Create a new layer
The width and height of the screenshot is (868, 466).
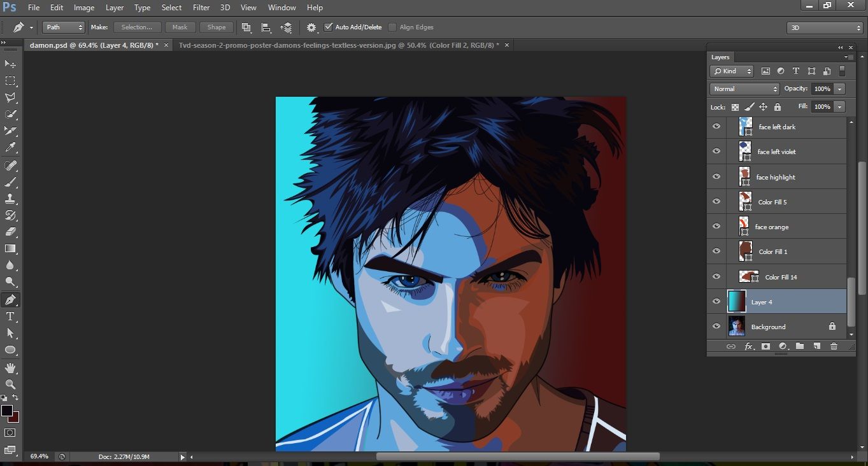(x=816, y=346)
